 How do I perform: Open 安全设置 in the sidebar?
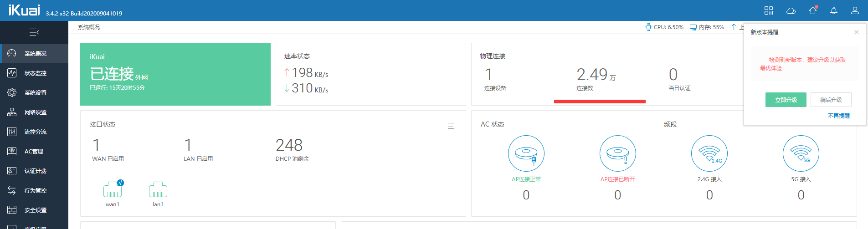point(34,210)
